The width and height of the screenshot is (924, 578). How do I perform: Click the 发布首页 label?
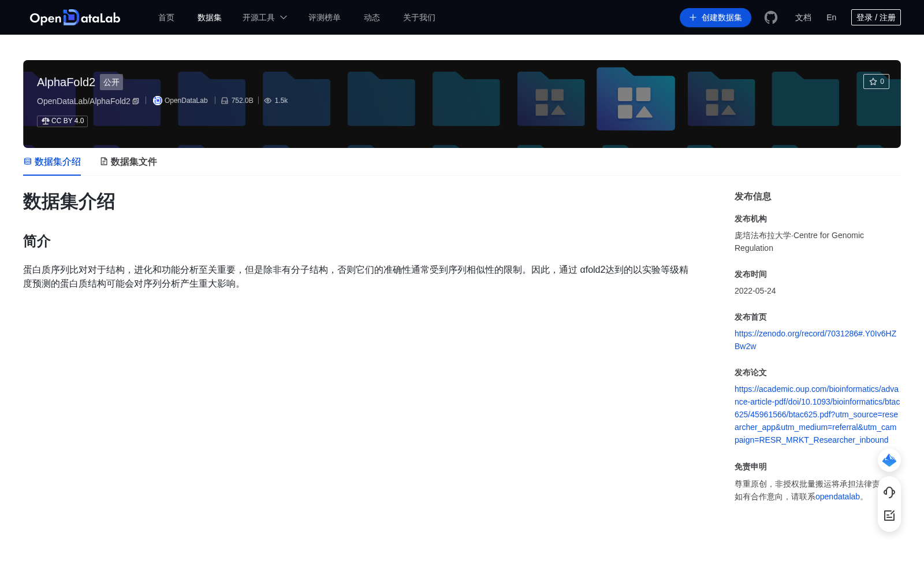[751, 317]
